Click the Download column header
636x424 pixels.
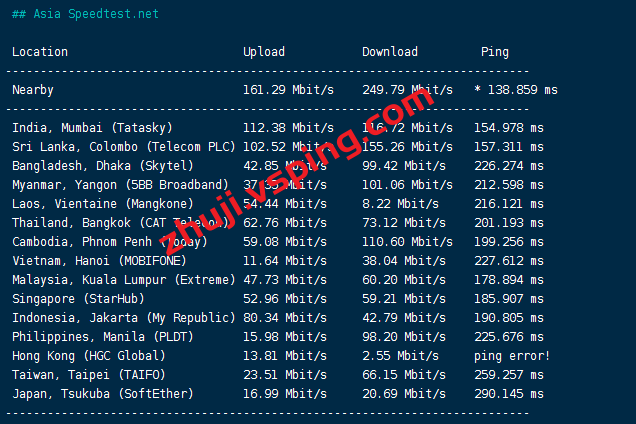(x=390, y=52)
